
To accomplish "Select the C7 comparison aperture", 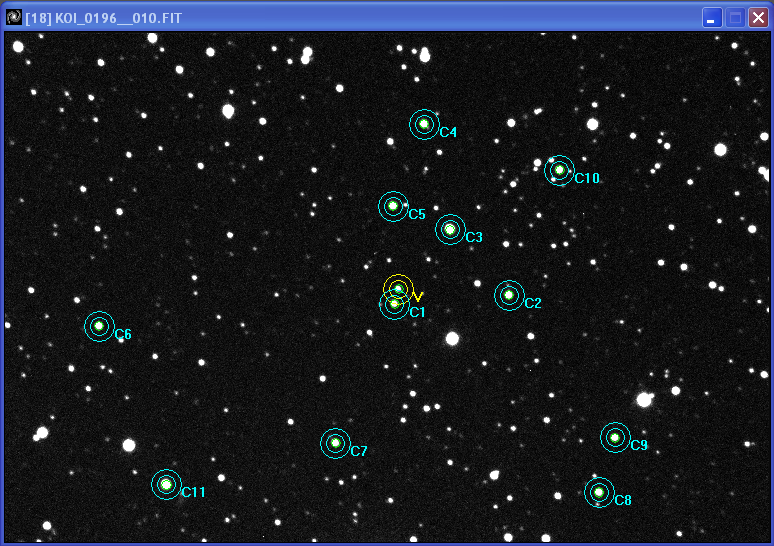I will [335, 443].
